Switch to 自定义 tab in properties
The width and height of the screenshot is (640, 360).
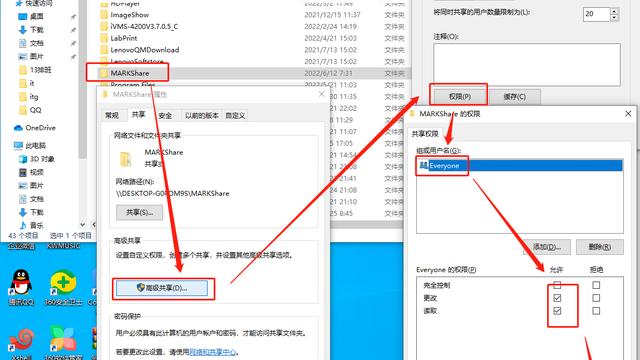tap(236, 116)
